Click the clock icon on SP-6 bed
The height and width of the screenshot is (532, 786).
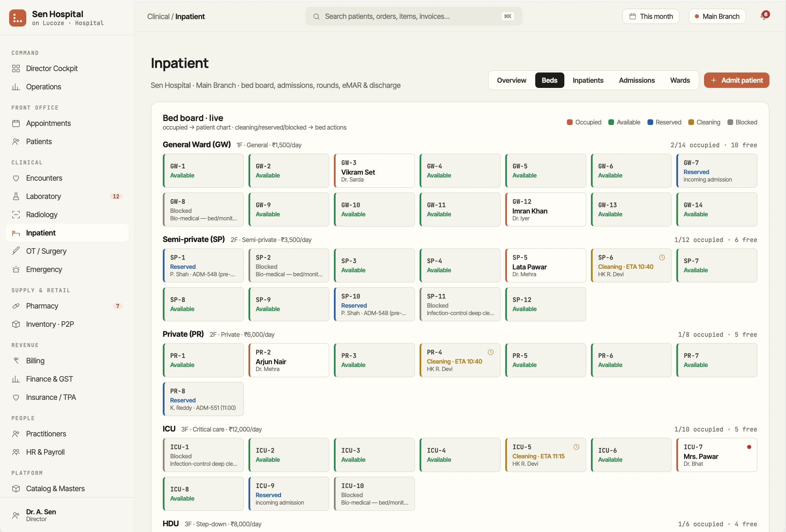[662, 257]
